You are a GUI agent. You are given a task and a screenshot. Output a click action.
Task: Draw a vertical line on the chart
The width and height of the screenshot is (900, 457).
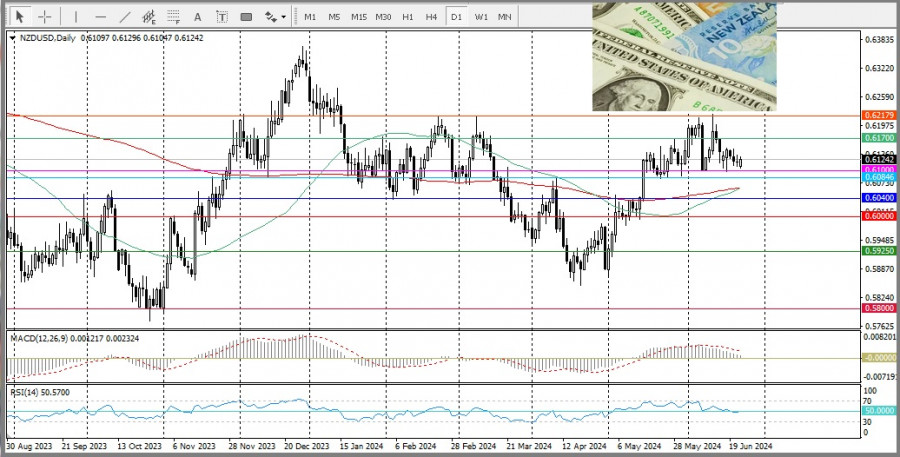[74, 16]
